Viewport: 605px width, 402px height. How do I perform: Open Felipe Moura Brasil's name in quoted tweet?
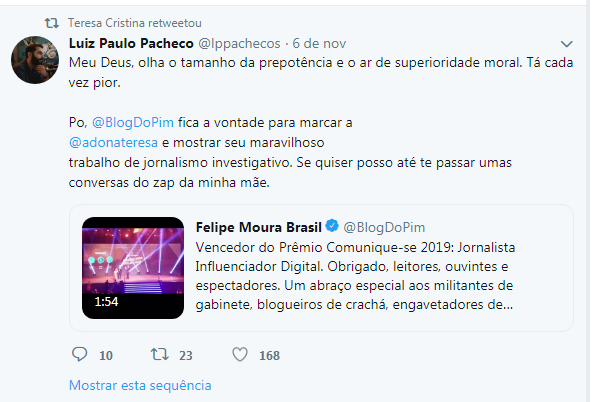pos(259,227)
